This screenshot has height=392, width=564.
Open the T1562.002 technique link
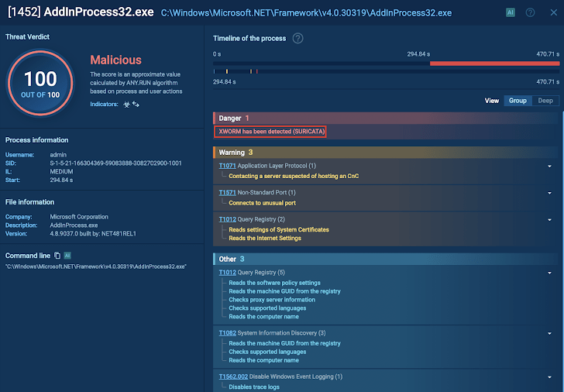[x=234, y=377]
